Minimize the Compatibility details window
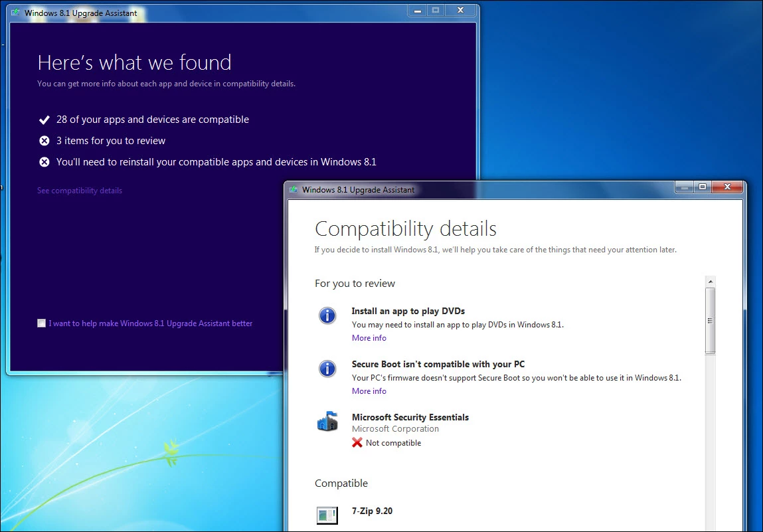The width and height of the screenshot is (763, 532). coord(684,187)
